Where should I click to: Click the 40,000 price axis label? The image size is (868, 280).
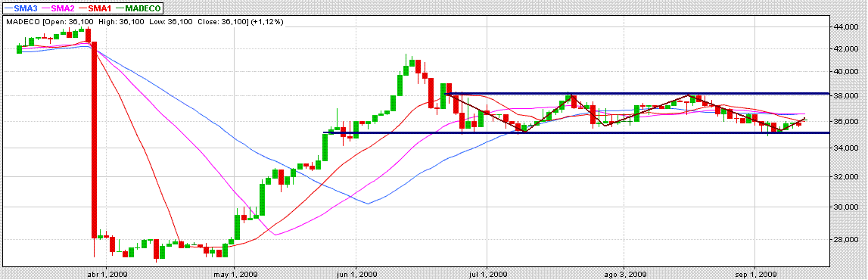point(847,71)
